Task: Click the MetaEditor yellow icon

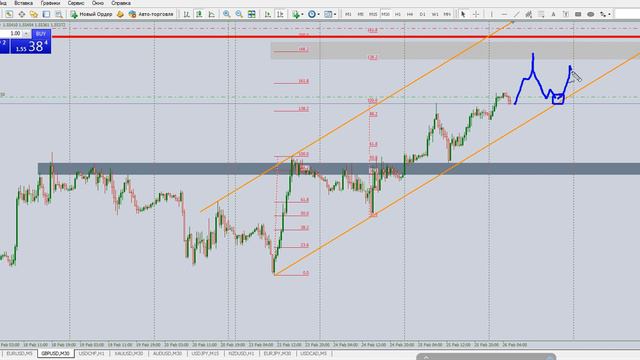Action: pyautogui.click(x=120, y=14)
